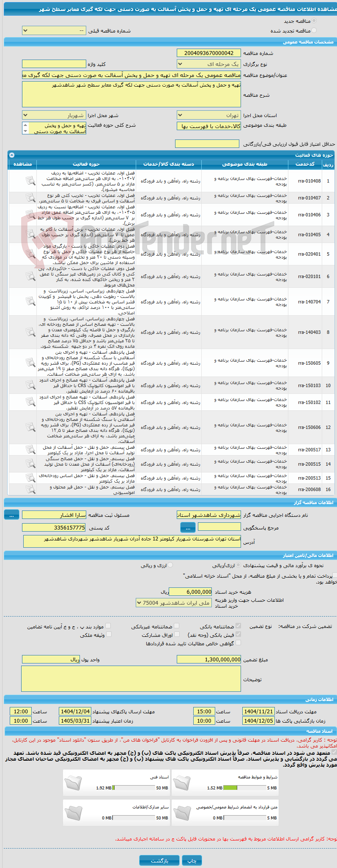The height and width of the screenshot is (868, 337).
Task: Open magnifier view icon for row rra-020401
Action: [30, 254]
